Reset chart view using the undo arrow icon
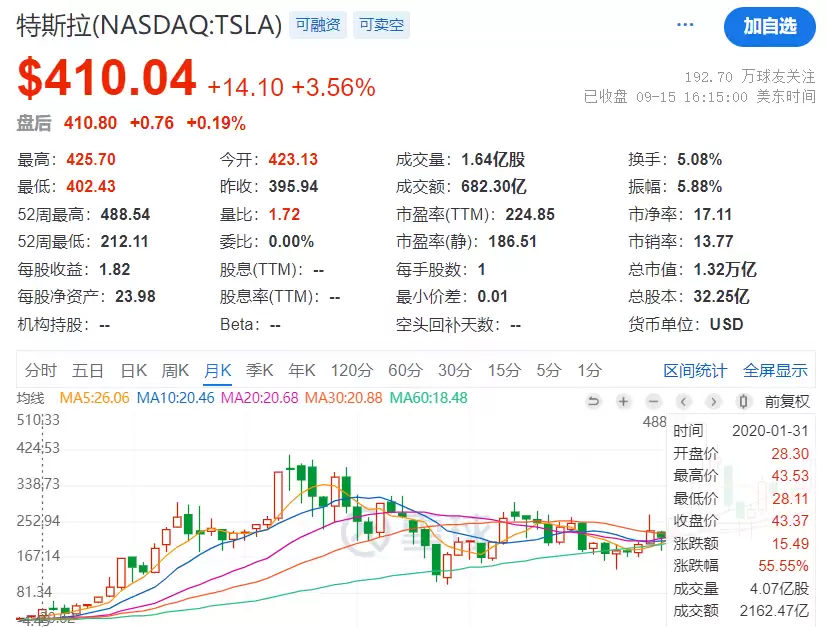 click(593, 402)
